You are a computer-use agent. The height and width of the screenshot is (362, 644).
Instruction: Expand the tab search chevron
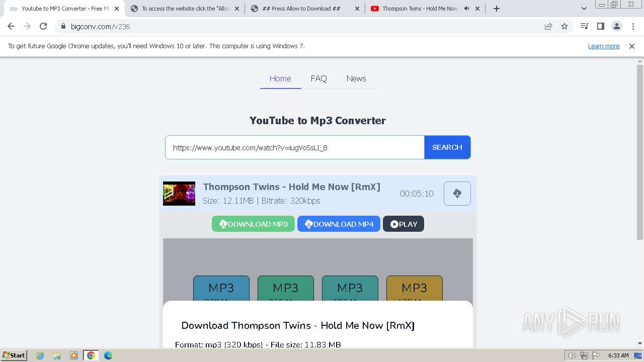(x=584, y=9)
